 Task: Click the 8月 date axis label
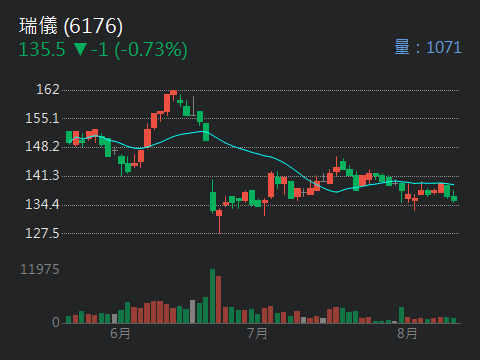(407, 333)
